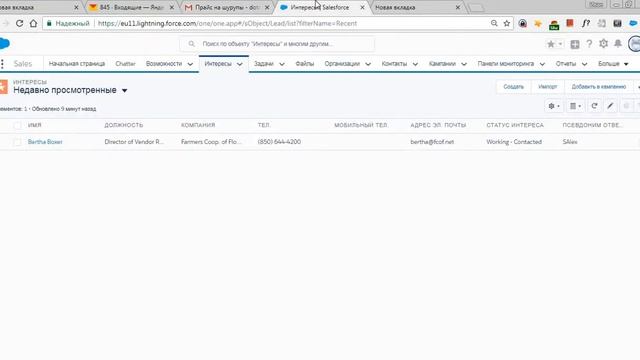This screenshot has width=640, height=360.
Task: Click the browser address bar URL
Action: (227, 23)
